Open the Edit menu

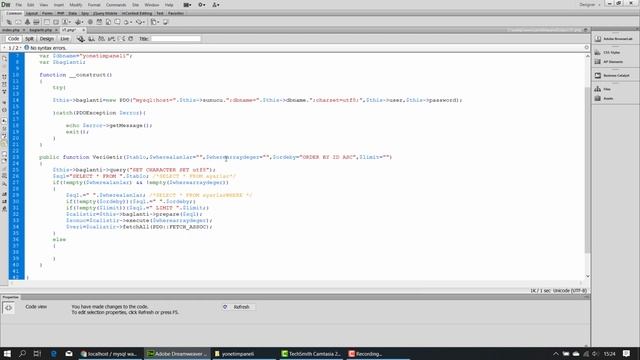point(31,5)
